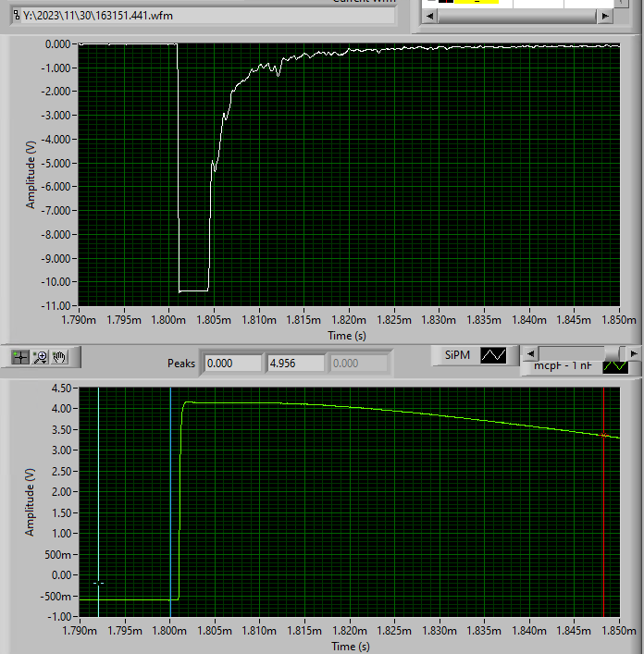Click the left arrow of the top table scrollbar
Viewport: 644px width, 654px height.
click(x=430, y=17)
